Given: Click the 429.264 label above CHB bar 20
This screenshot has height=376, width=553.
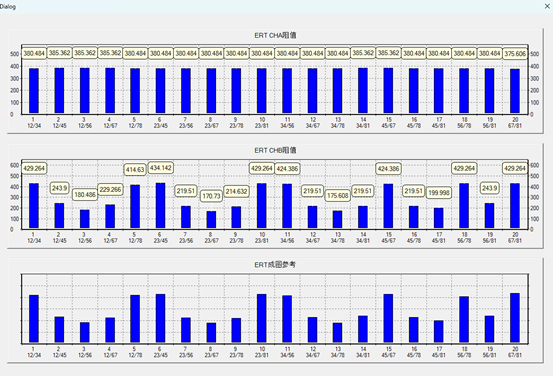Looking at the screenshot, I should pos(515,168).
